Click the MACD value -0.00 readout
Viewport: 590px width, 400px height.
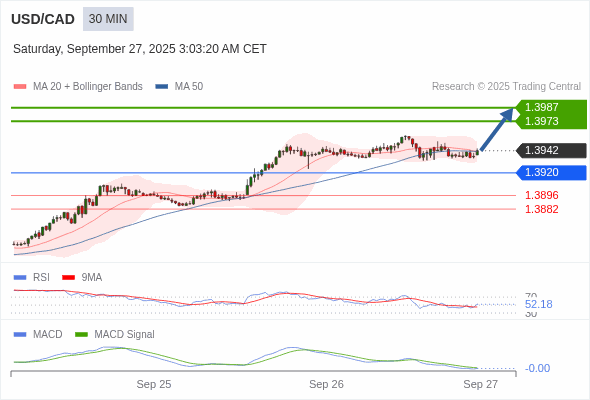537,368
